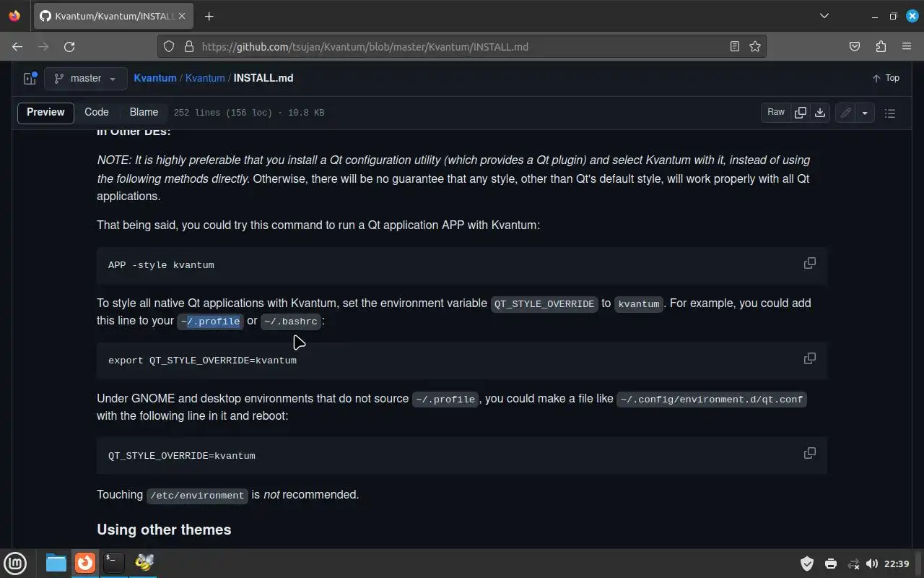924x578 pixels.
Task: Click '252 lines (156 loc) · 10.8 KB' info
Action: click(x=248, y=113)
